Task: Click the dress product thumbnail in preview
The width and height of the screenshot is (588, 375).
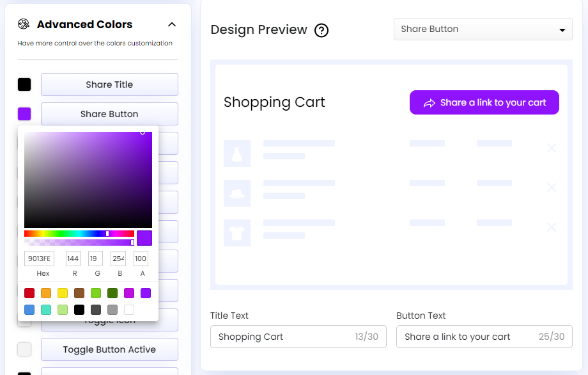Action: (236, 154)
